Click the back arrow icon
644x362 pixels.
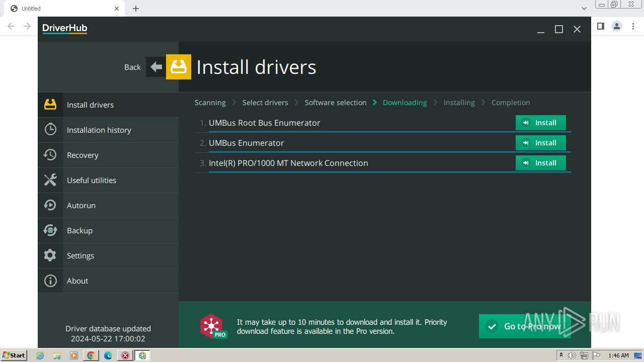pos(156,67)
